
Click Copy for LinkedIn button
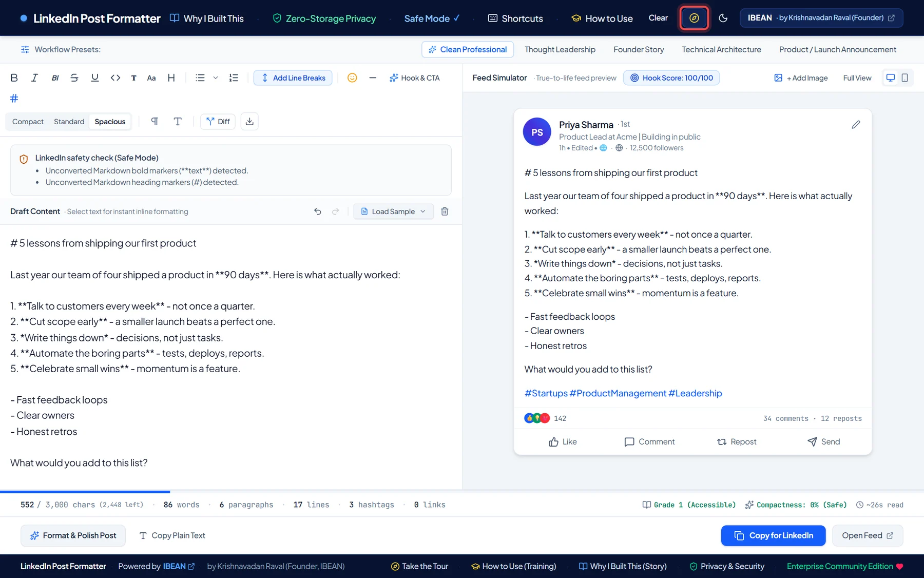point(773,535)
